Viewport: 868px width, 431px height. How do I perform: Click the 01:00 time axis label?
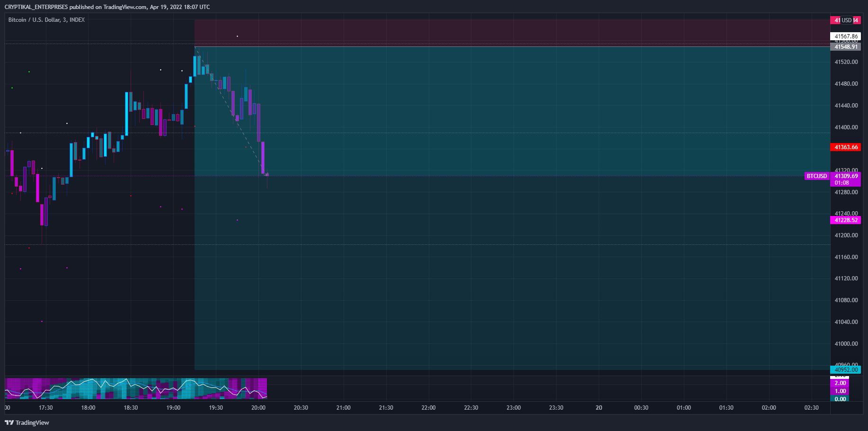(x=683, y=408)
